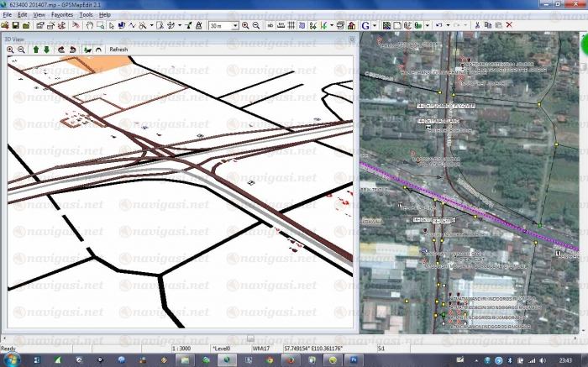Viewport: 588px width, 367px height.
Task: Click the green down arrow in 3D View
Action: 47,50
